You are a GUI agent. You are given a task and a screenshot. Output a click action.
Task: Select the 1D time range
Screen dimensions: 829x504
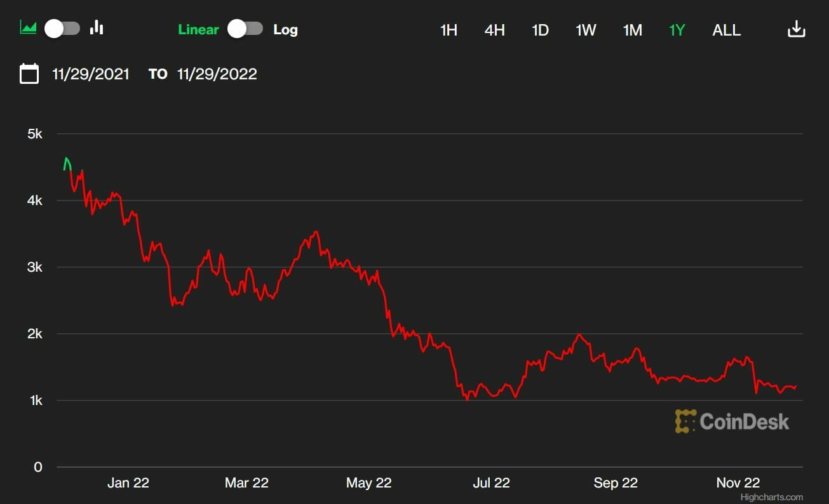click(540, 30)
